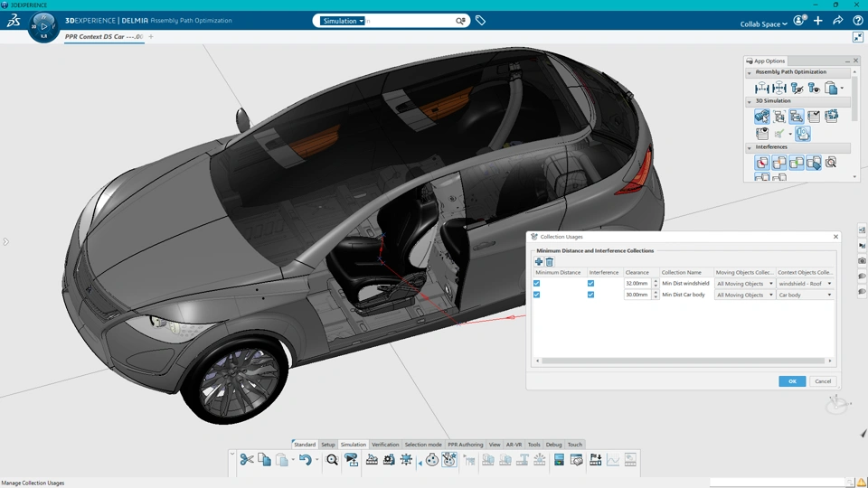Click the help question mark icon

(x=856, y=21)
